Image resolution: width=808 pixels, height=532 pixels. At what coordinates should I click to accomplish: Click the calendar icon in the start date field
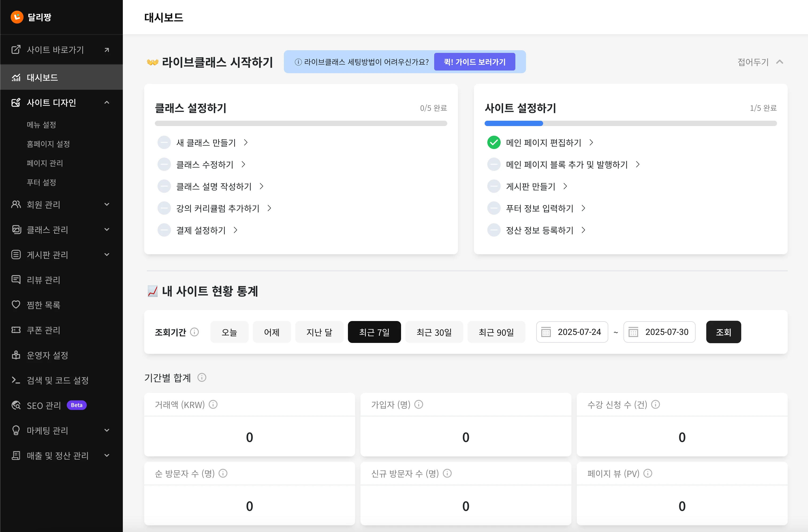point(546,332)
